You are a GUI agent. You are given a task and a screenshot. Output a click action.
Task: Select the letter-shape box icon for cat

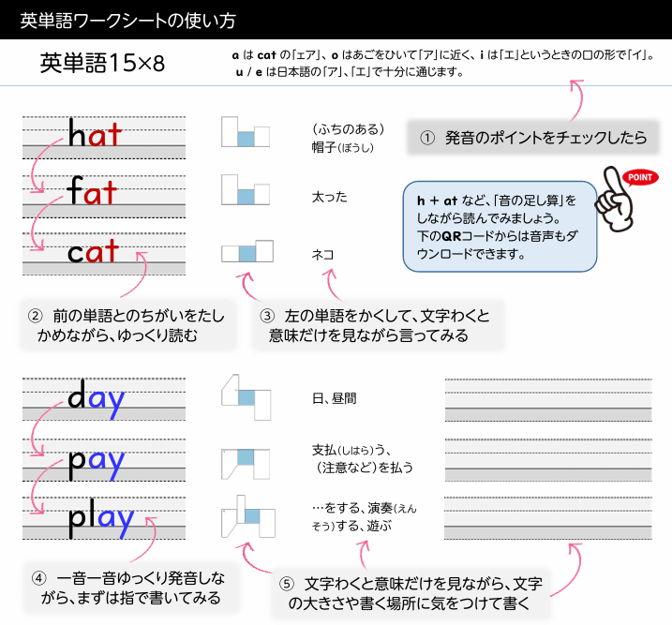pyautogui.click(x=247, y=251)
